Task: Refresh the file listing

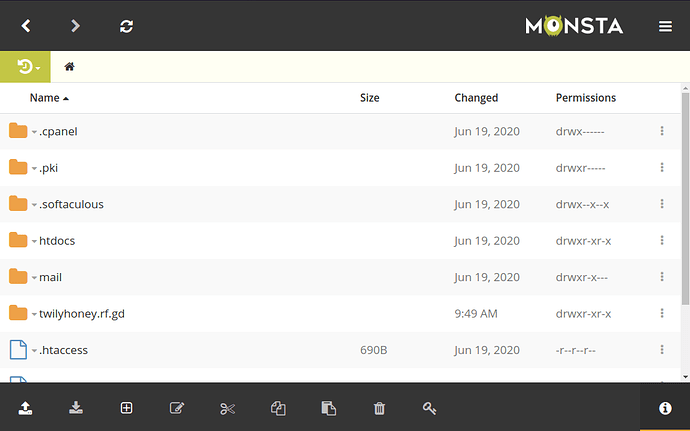Action: click(x=126, y=26)
